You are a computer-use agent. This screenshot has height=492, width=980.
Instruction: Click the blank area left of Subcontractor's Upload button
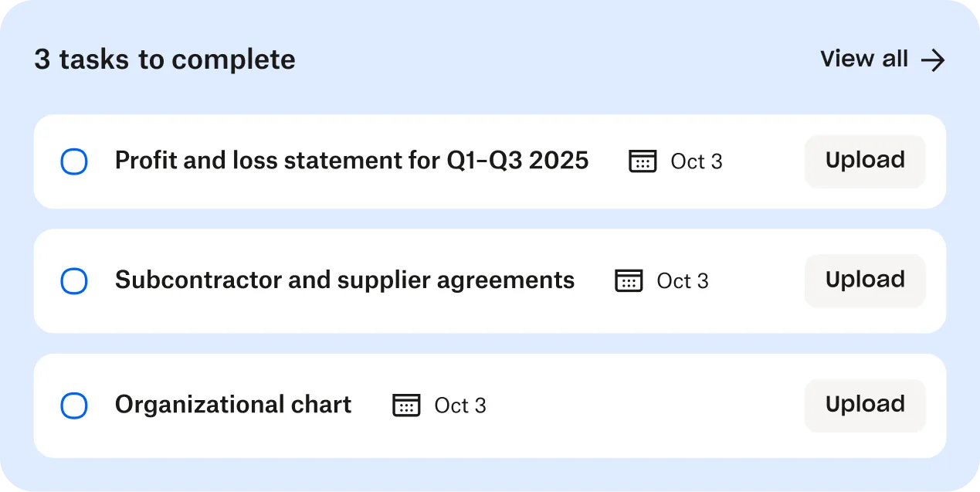coord(757,281)
